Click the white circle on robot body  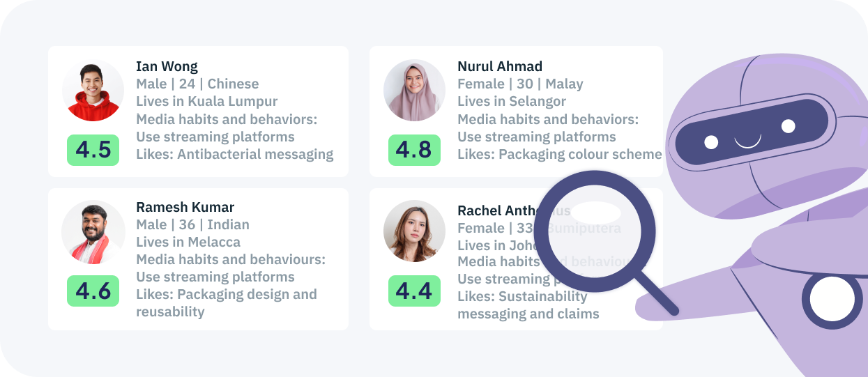pos(832,300)
